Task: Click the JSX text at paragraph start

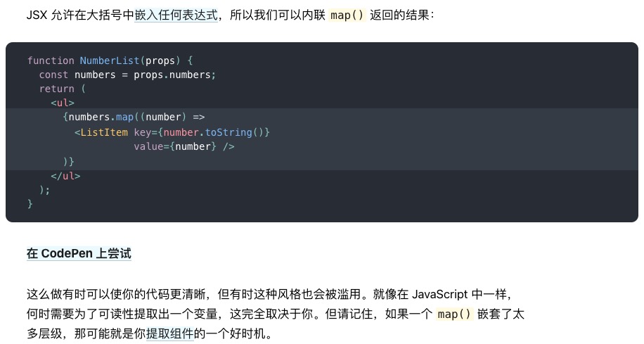Action: point(37,15)
